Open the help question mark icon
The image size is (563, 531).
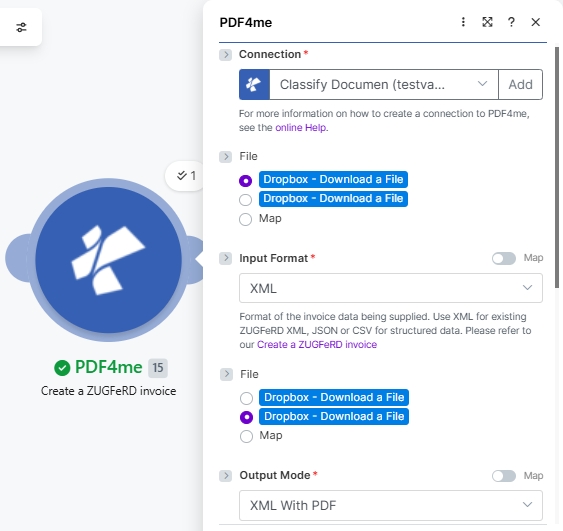tap(511, 22)
